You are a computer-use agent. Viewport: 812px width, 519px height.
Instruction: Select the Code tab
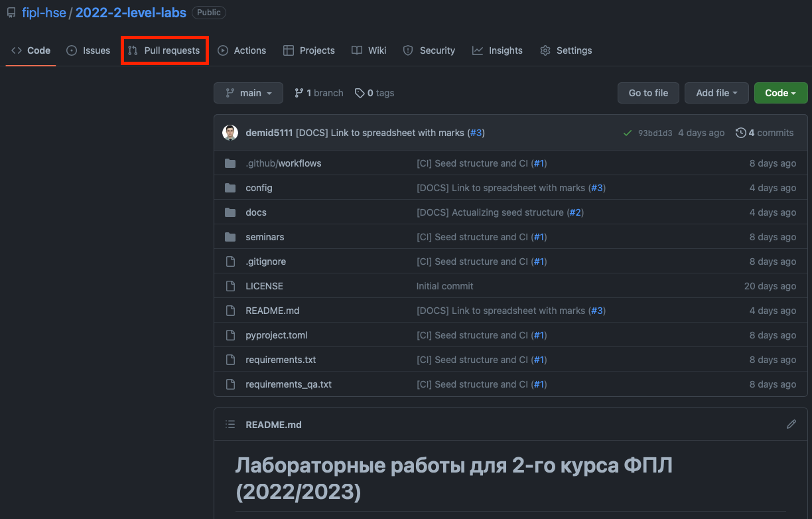click(31, 50)
